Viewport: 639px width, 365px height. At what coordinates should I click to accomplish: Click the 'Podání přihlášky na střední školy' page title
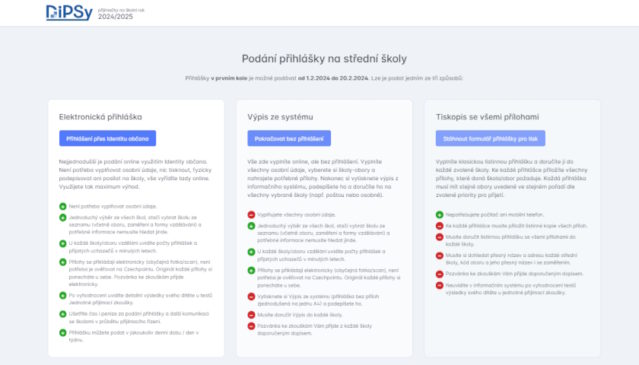[324, 59]
